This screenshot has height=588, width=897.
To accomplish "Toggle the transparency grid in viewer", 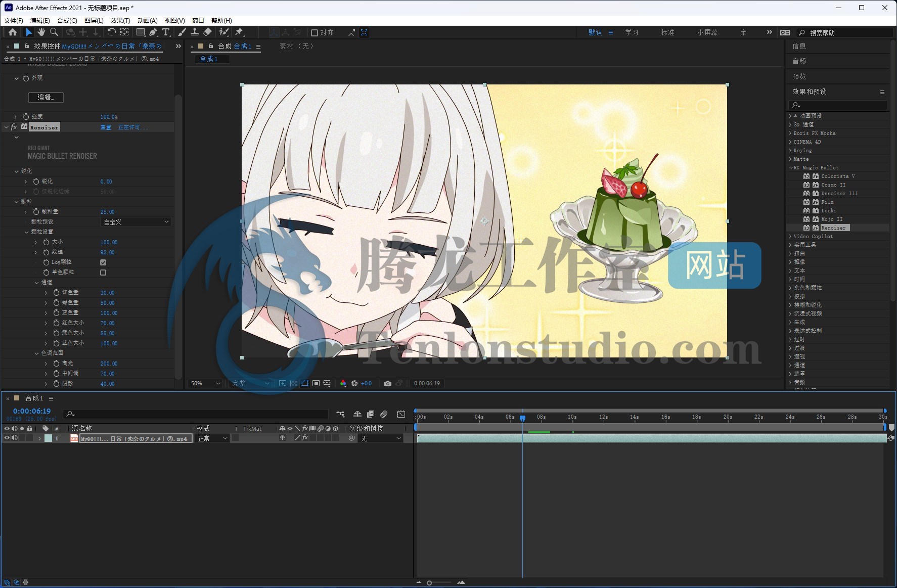I will pyautogui.click(x=294, y=384).
